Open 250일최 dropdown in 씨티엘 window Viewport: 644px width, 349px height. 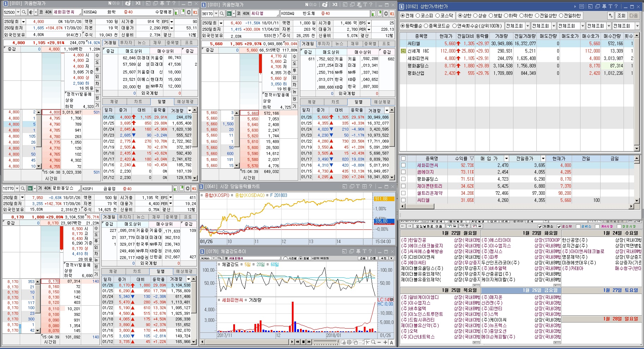coord(220,23)
